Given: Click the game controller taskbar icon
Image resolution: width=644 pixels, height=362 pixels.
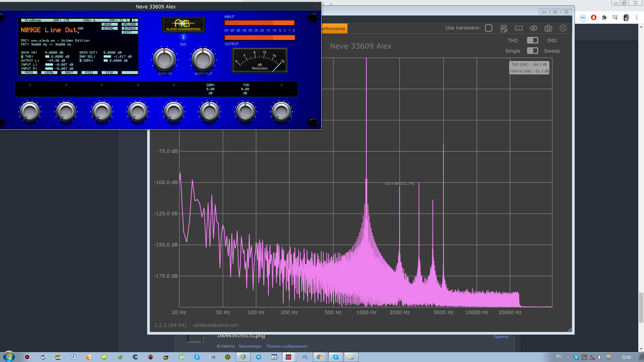Looking at the screenshot, I should tap(212, 357).
